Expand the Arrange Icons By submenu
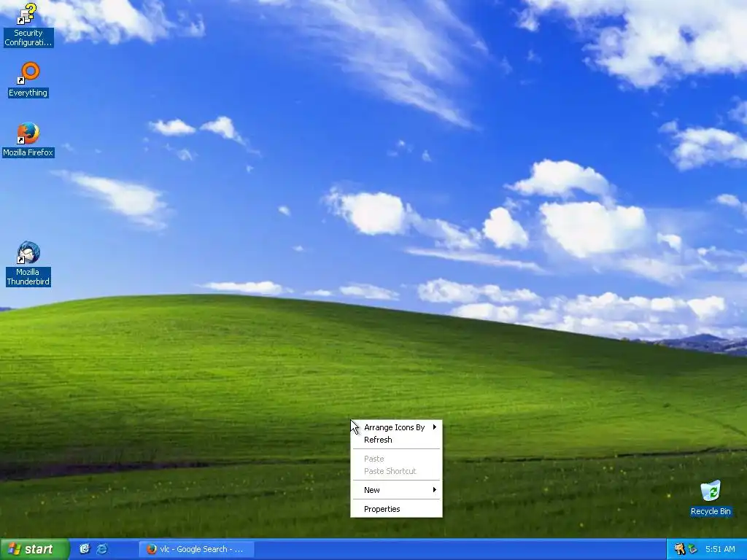 pyautogui.click(x=396, y=427)
